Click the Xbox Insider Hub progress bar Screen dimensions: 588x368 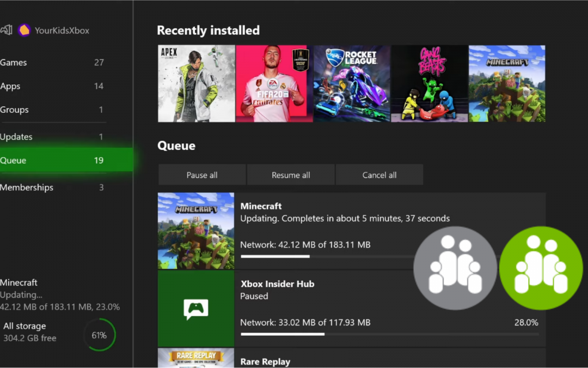pos(390,334)
